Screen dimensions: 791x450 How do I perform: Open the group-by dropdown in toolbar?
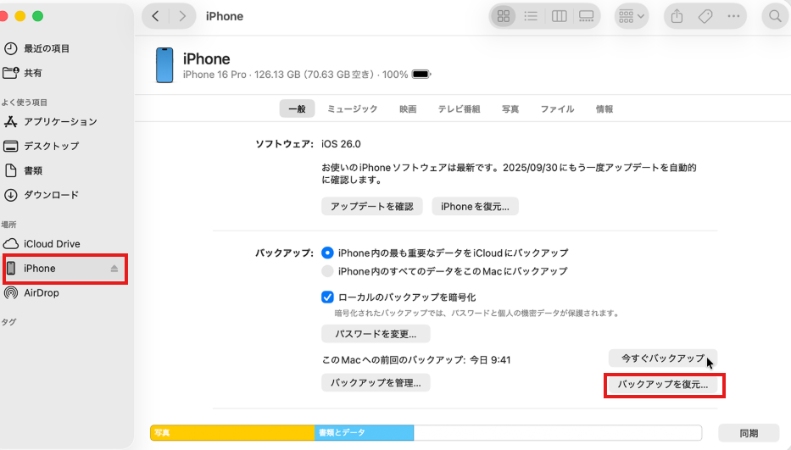click(x=631, y=16)
